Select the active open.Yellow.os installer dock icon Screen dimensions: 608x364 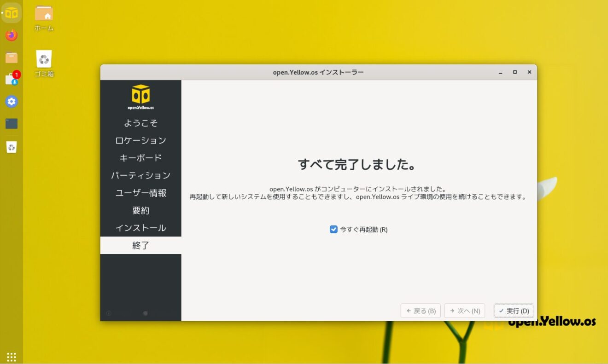11,13
